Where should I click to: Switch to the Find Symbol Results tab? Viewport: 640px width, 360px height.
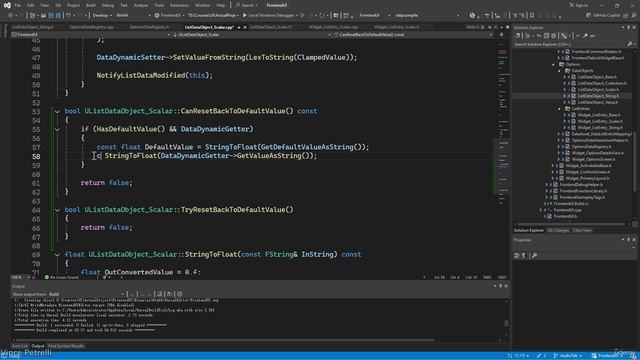pos(66,346)
